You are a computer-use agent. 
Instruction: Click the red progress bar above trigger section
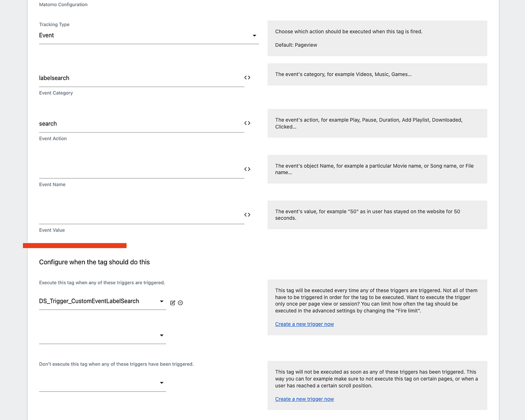pyautogui.click(x=74, y=245)
